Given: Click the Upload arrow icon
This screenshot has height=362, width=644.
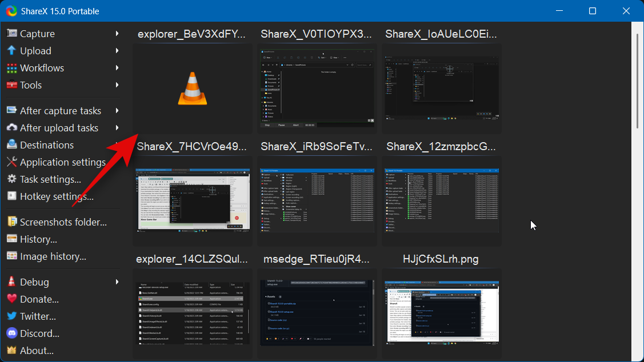Looking at the screenshot, I should tap(11, 51).
